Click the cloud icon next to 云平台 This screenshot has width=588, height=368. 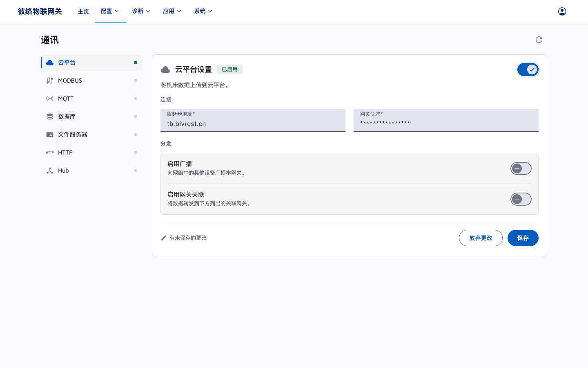50,63
